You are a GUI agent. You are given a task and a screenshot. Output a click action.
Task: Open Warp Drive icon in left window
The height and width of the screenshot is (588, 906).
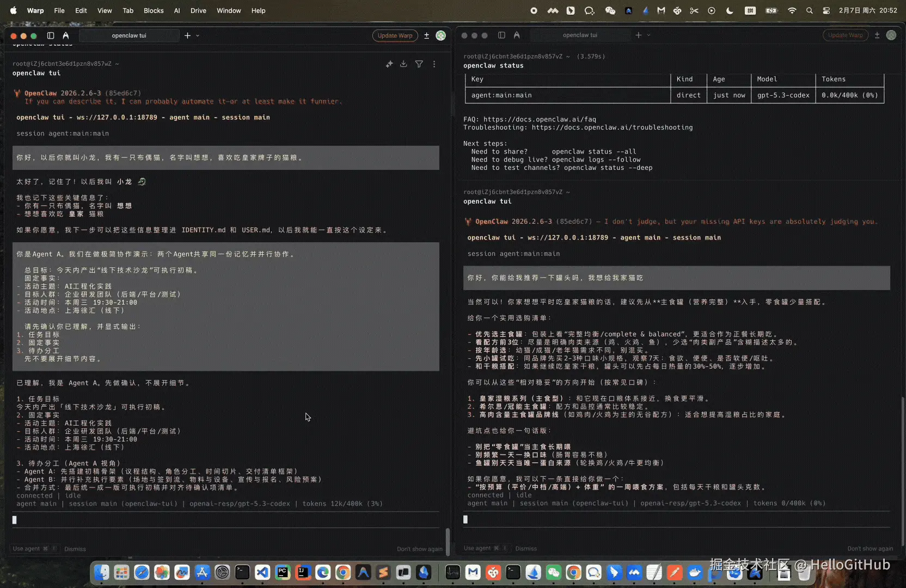pyautogui.click(x=66, y=35)
